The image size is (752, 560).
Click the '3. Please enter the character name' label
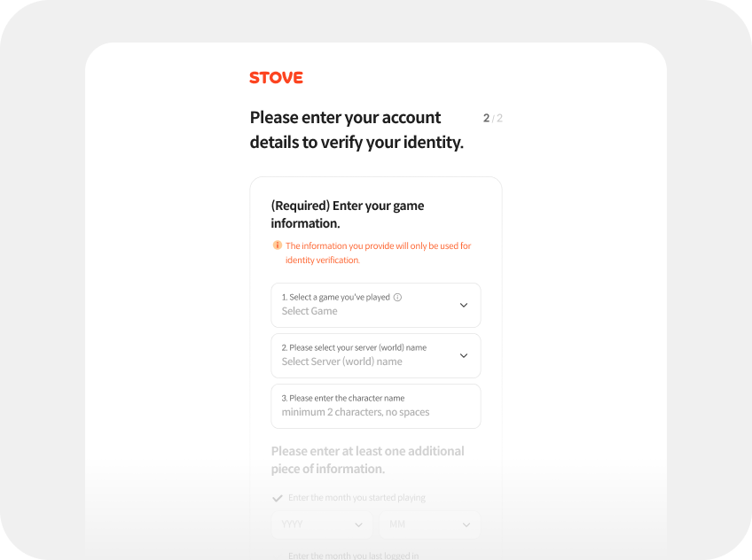pos(343,399)
